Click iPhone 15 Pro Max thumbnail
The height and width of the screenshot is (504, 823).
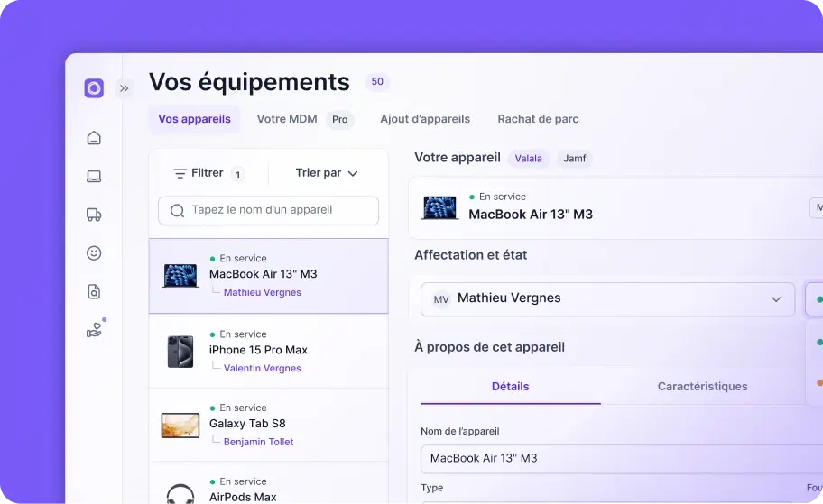180,352
